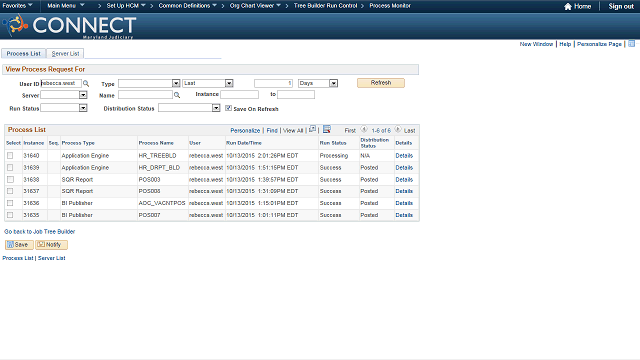Expand the Favorites menu

click(x=18, y=6)
